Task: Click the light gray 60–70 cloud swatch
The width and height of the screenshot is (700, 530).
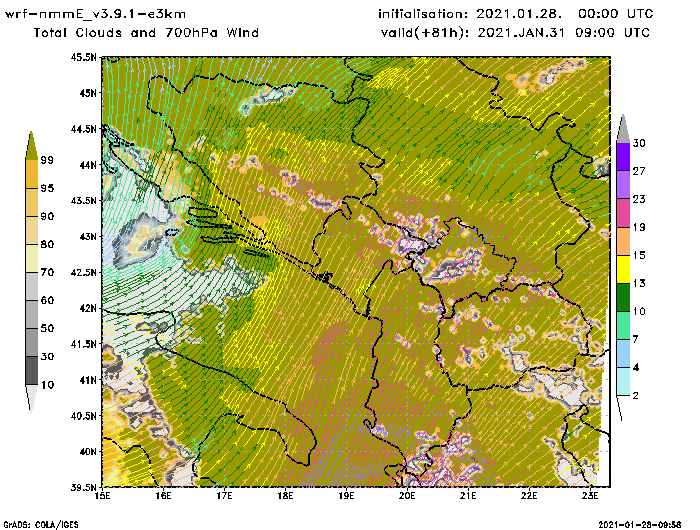Action: (x=32, y=286)
